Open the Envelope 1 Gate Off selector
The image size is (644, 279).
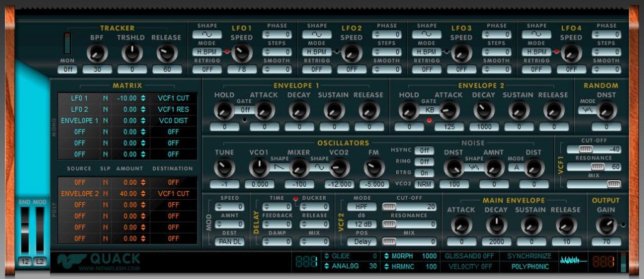point(245,110)
